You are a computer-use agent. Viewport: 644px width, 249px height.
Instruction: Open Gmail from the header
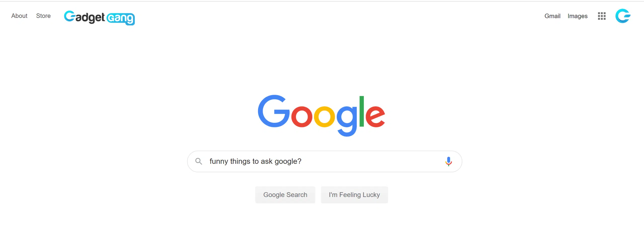coord(552,16)
